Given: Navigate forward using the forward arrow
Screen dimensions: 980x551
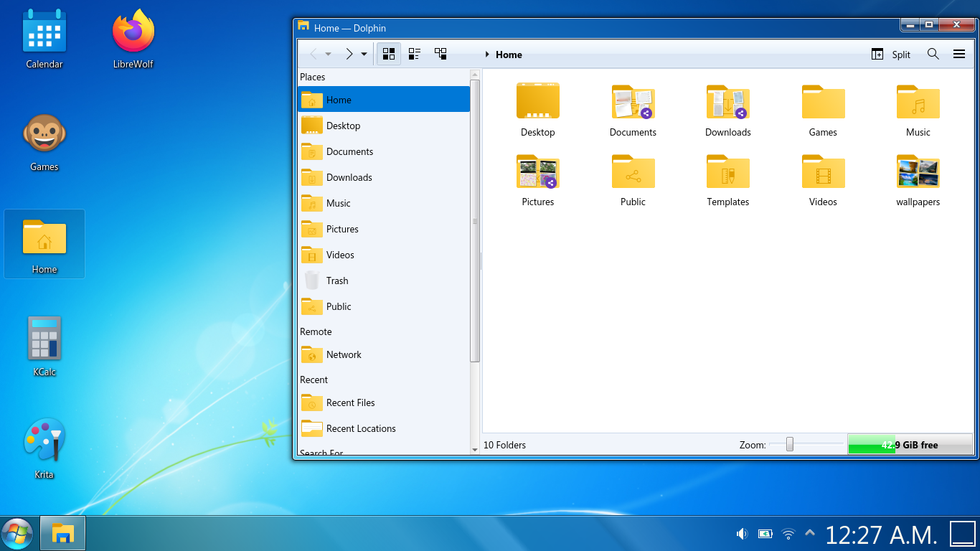Looking at the screenshot, I should [x=349, y=53].
